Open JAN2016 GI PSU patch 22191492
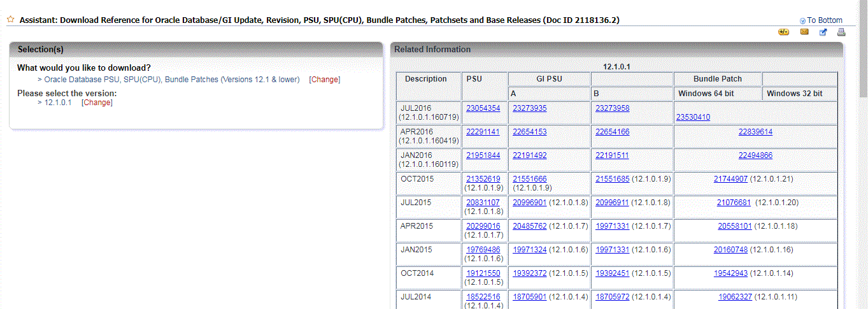Viewport: 868px width, 309px height. 530,155
